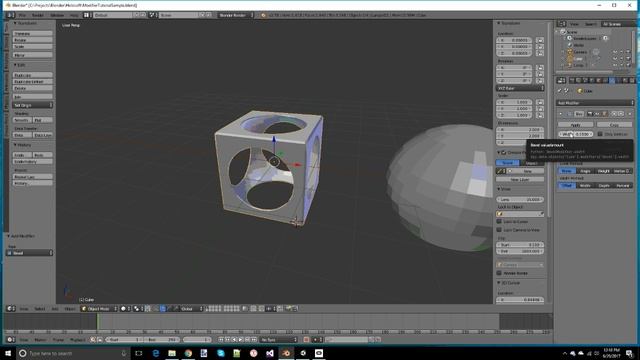Click the render layers snapshot icon in viewport header

click(x=289, y=309)
